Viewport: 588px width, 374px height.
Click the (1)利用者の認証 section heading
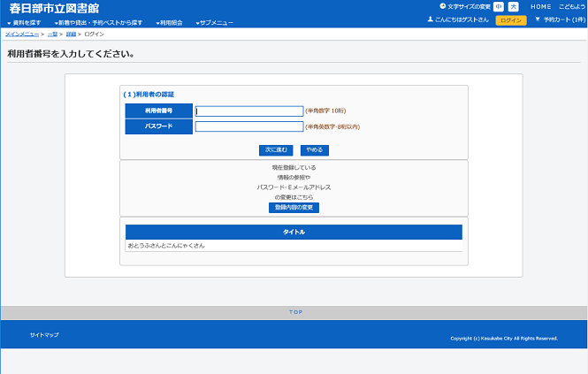pyautogui.click(x=149, y=95)
